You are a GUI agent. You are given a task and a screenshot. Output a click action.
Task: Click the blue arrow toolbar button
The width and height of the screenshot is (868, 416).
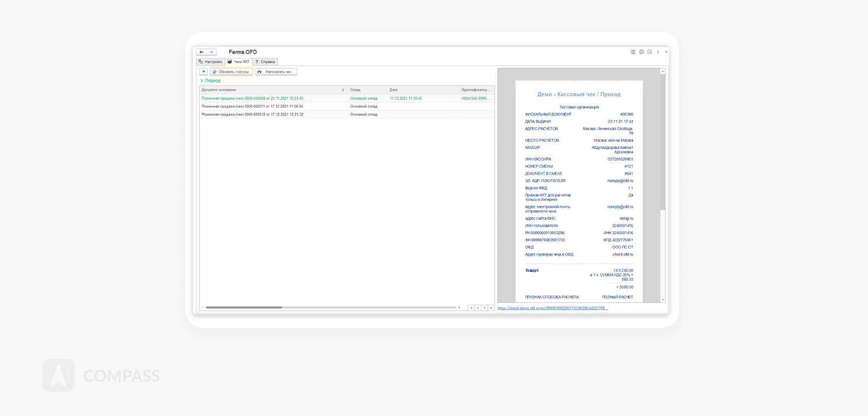pyautogui.click(x=203, y=71)
